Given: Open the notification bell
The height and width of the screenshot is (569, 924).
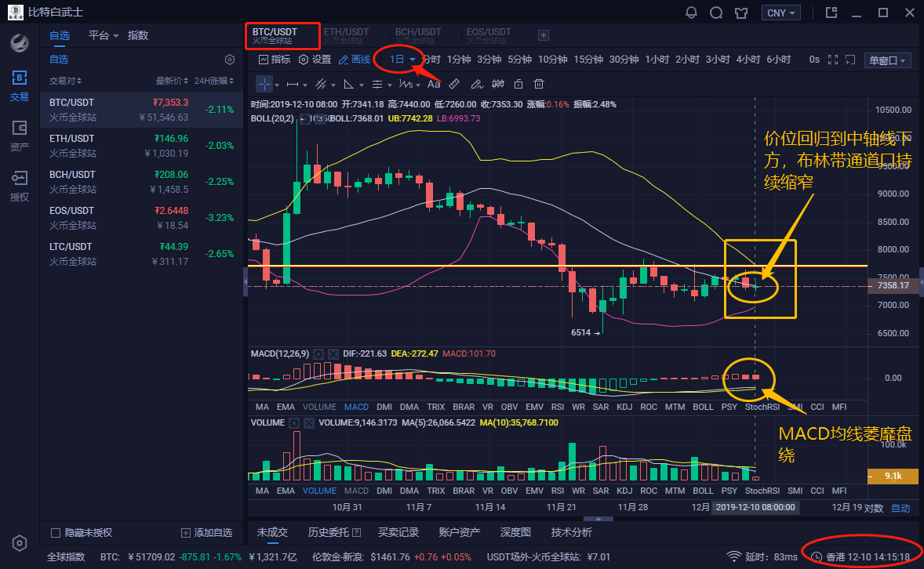Looking at the screenshot, I should [691, 13].
